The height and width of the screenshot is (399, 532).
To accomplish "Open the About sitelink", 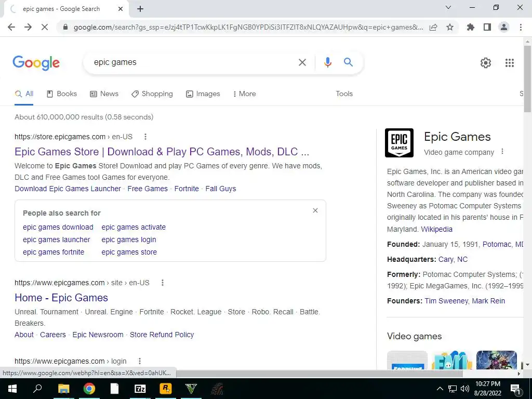I will coord(24,335).
